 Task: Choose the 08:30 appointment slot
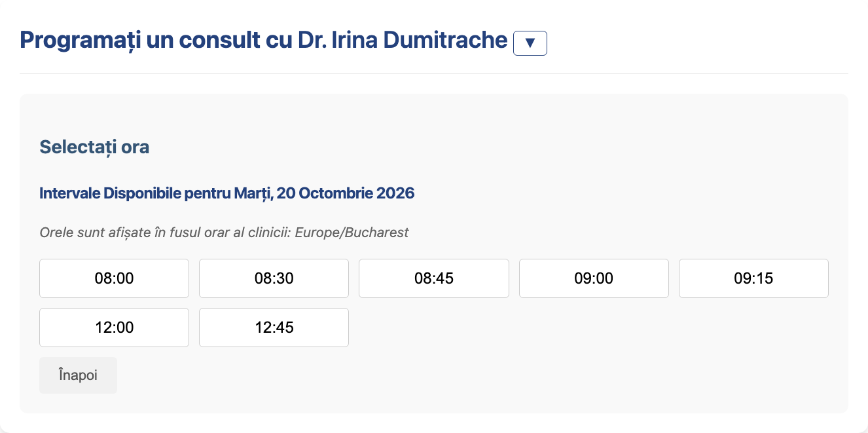pyautogui.click(x=274, y=278)
